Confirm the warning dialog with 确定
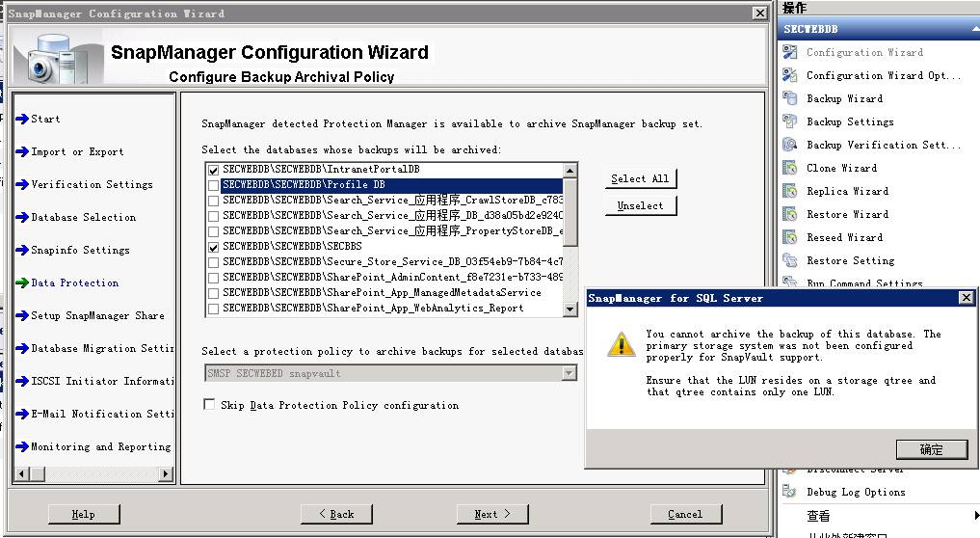The height and width of the screenshot is (538, 980). (931, 449)
